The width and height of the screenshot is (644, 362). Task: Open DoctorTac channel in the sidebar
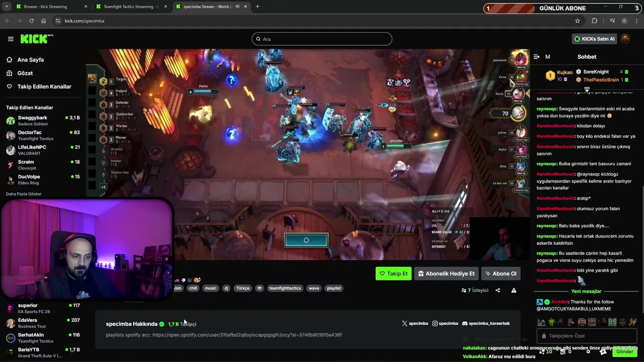tap(43, 135)
